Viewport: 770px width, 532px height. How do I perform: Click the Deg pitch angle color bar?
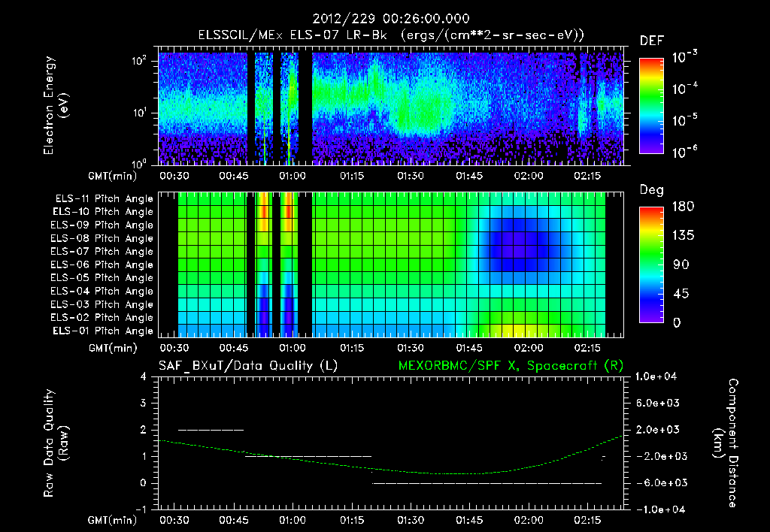click(x=652, y=265)
